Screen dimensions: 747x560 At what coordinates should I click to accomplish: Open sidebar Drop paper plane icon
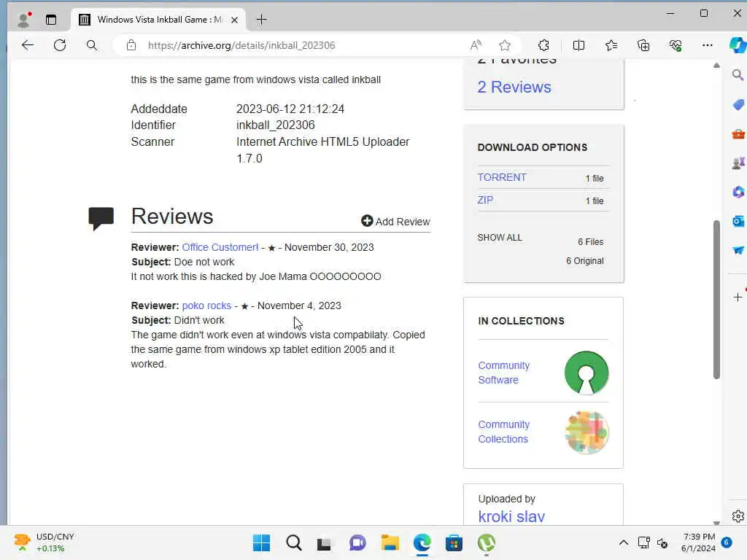click(738, 250)
